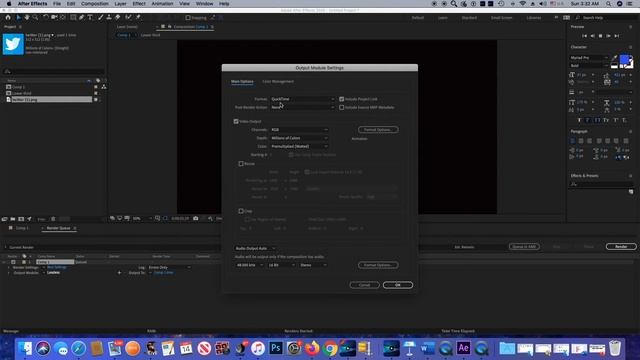Image resolution: width=640 pixels, height=360 pixels.
Task: Select the Roto Brush tool
Action: click(128, 18)
